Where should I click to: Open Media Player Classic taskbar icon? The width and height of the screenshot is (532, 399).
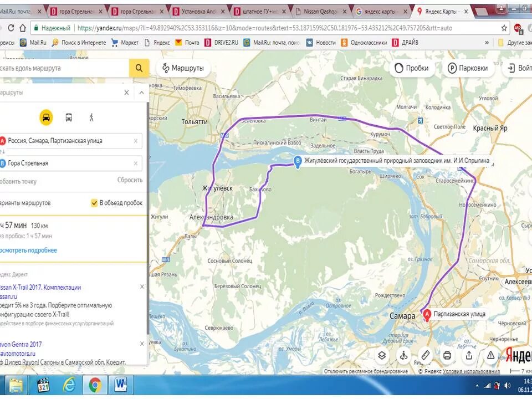(43, 386)
